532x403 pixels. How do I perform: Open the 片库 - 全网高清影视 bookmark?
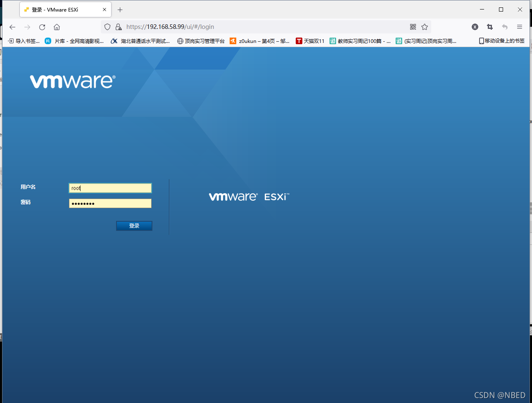tap(75, 41)
